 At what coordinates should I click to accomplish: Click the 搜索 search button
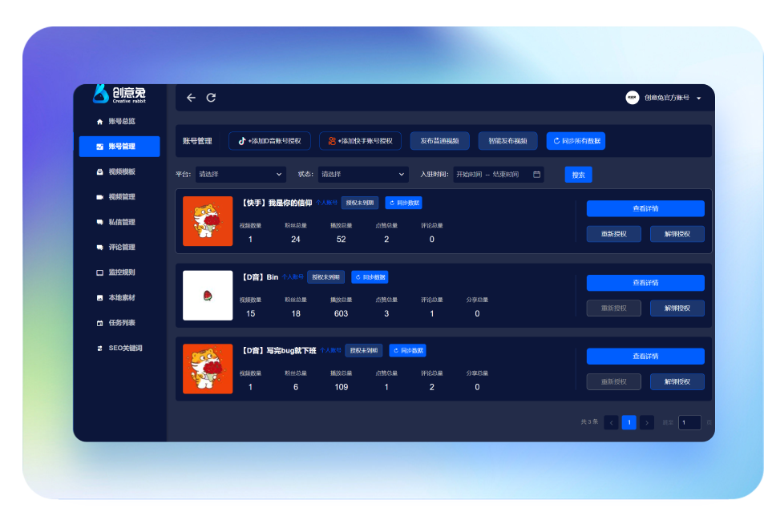[x=578, y=175]
